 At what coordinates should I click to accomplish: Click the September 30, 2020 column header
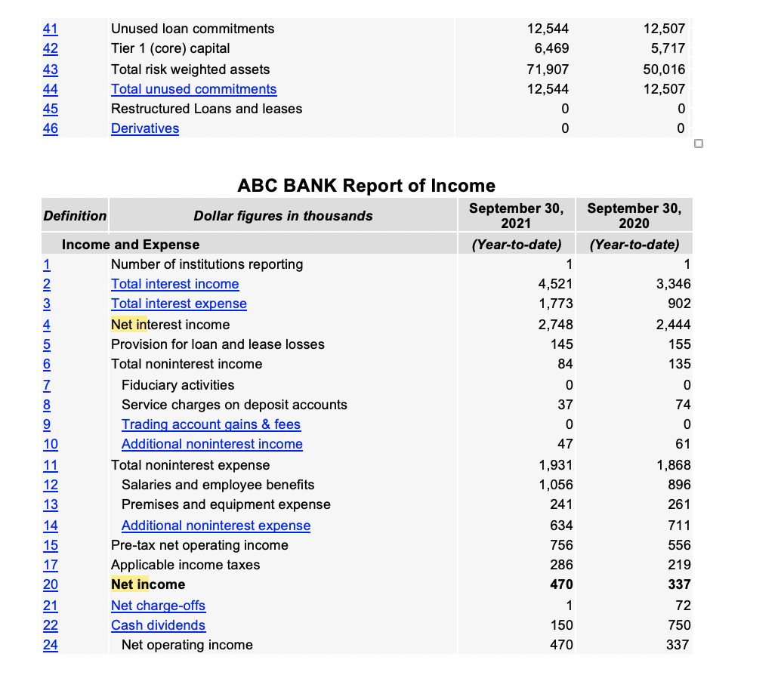click(x=634, y=215)
